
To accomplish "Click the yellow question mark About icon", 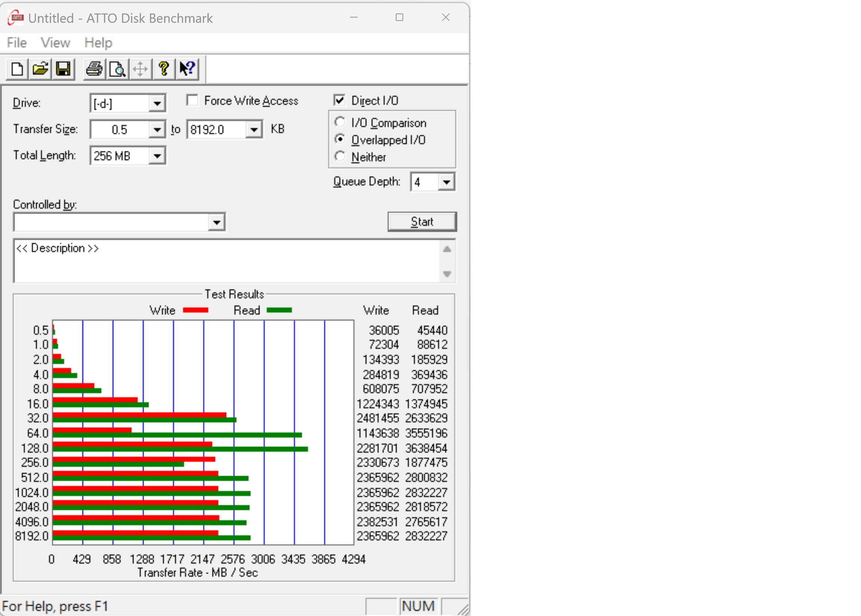I will point(163,69).
